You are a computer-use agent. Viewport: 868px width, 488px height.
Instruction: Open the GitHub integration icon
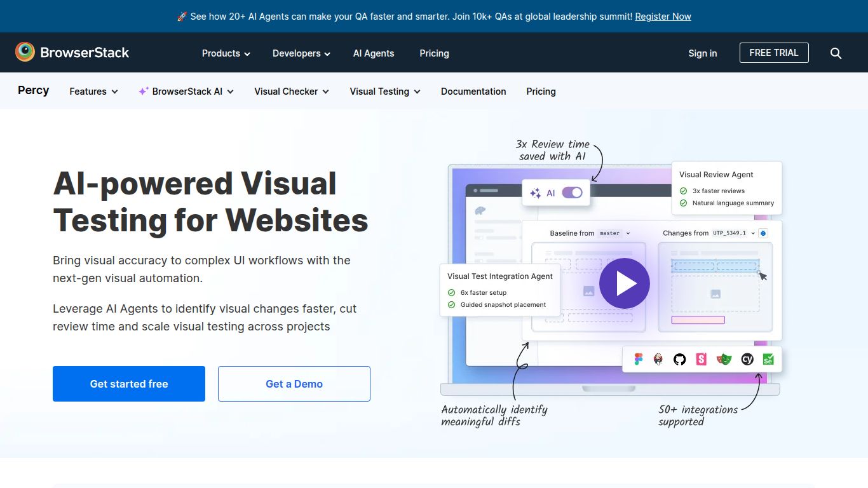tap(679, 359)
